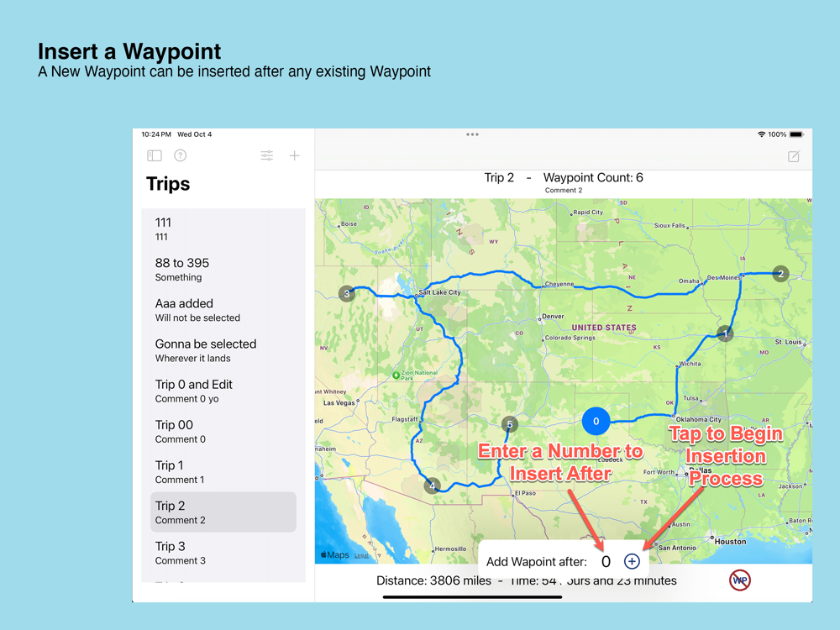This screenshot has height=630, width=840.
Task: Open the 88 to 395 trip
Action: point(223,270)
